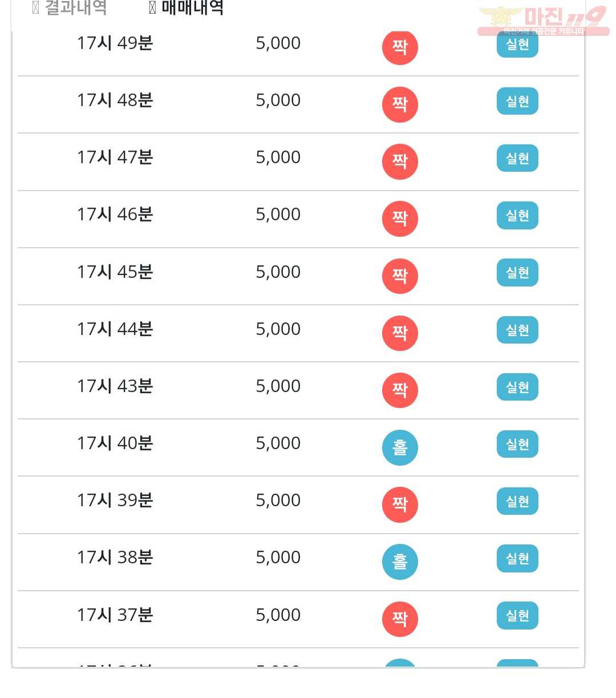
Task: Tap the 짝 badge in the 17시 43분 row
Action: (x=400, y=390)
